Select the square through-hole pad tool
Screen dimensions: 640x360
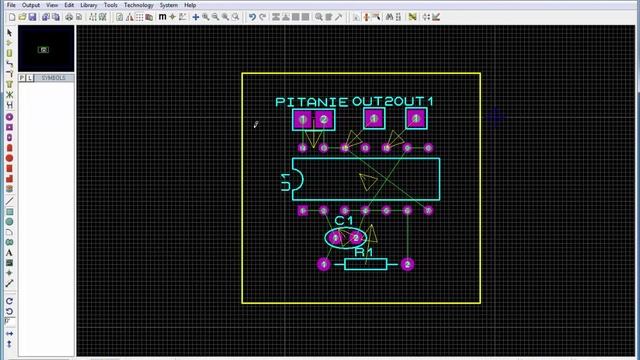click(x=9, y=127)
